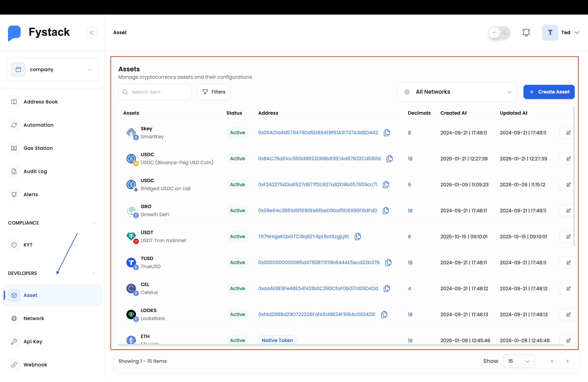Collapse the sidebar with the double-chevron icon

(x=91, y=33)
